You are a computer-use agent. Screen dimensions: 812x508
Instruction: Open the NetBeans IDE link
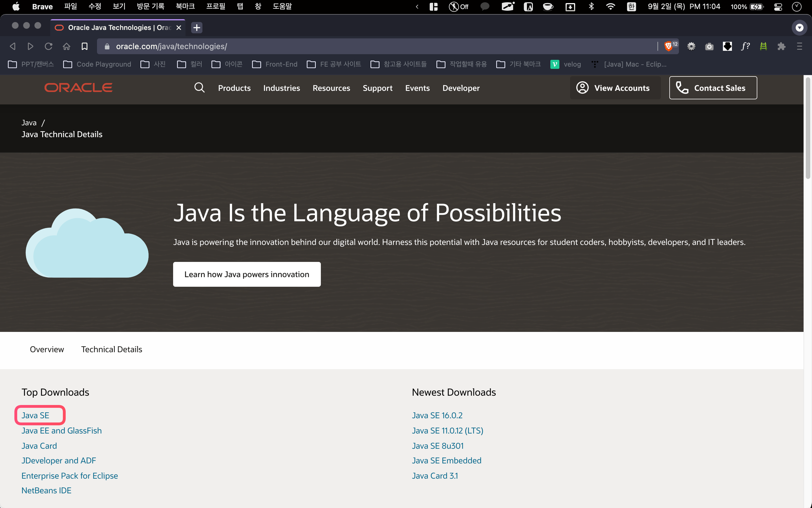pyautogui.click(x=46, y=491)
